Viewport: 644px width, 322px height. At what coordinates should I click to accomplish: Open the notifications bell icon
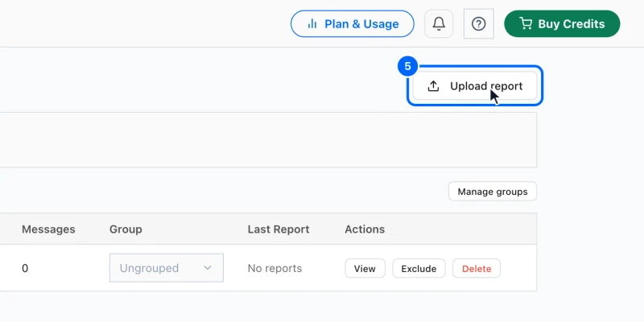click(x=439, y=24)
